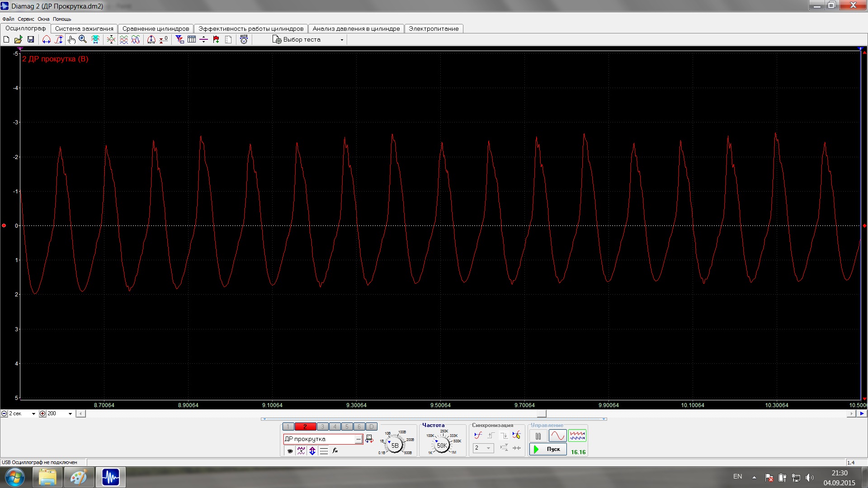Click the red-green crossed waves icon

click(111, 40)
